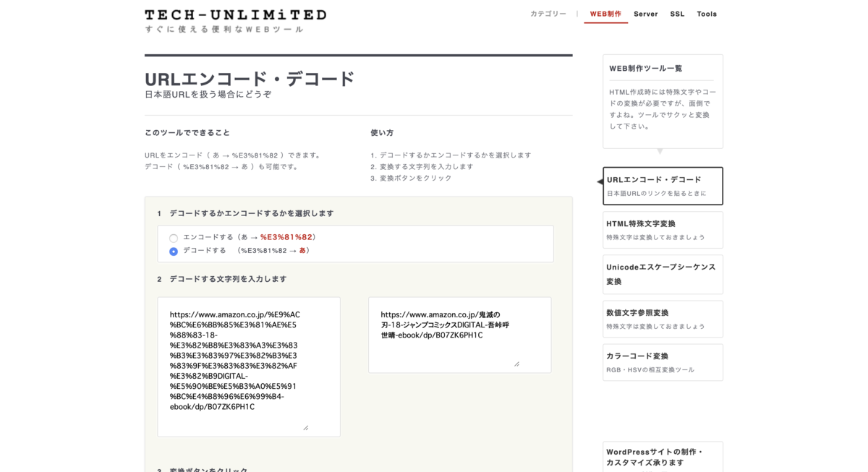Open the Unicodeエスケープシーケンス変換 tool
The height and width of the screenshot is (472, 868).
click(662, 274)
